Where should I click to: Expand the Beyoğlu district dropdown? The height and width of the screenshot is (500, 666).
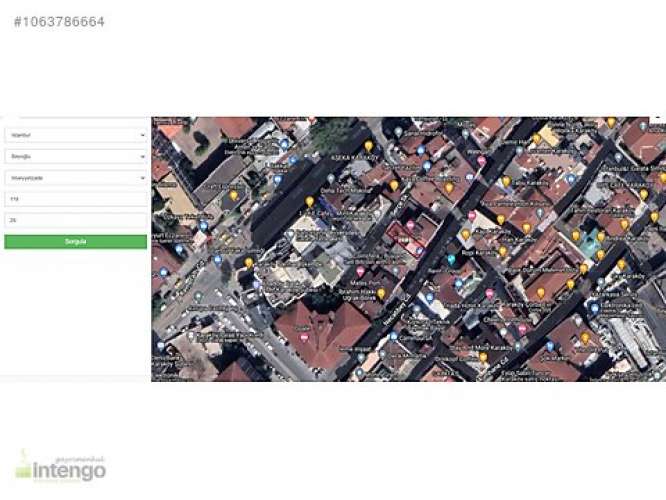coord(75,156)
